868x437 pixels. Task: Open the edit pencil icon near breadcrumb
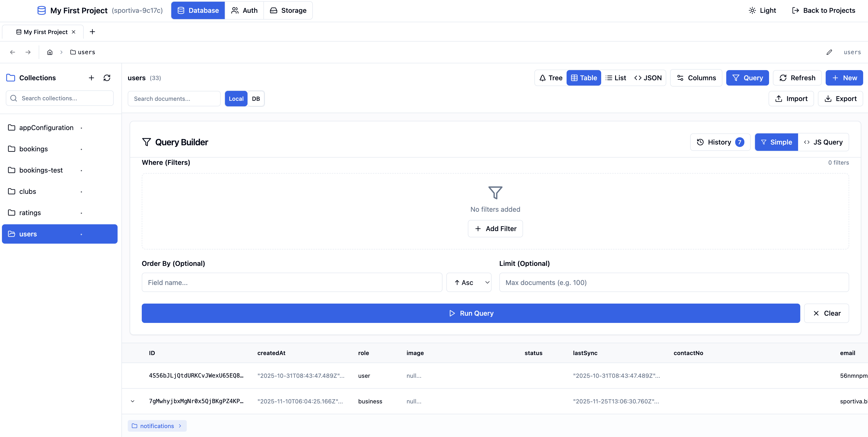coord(829,52)
